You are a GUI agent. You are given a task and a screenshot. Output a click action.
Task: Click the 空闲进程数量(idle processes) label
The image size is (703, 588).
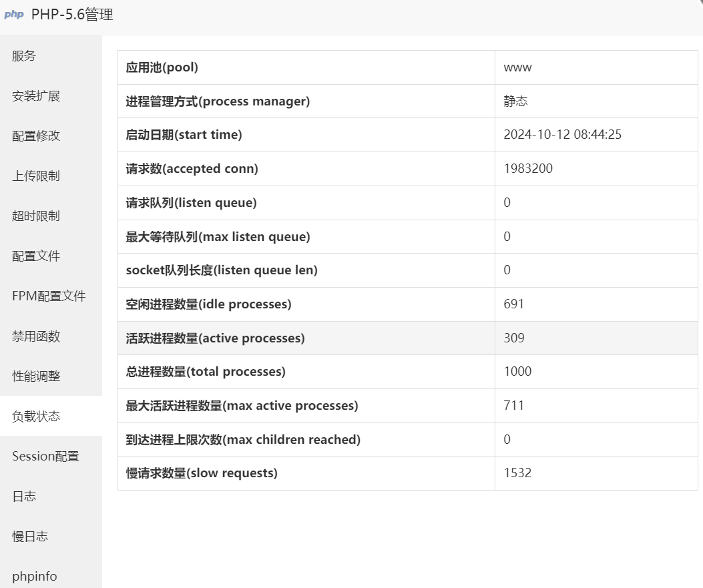coord(208,304)
